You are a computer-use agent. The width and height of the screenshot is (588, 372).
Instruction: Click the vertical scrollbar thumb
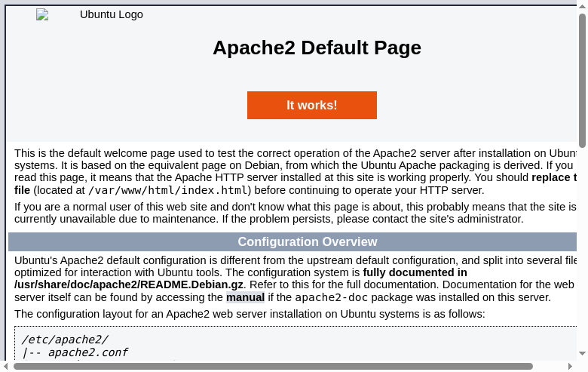pyautogui.click(x=582, y=80)
